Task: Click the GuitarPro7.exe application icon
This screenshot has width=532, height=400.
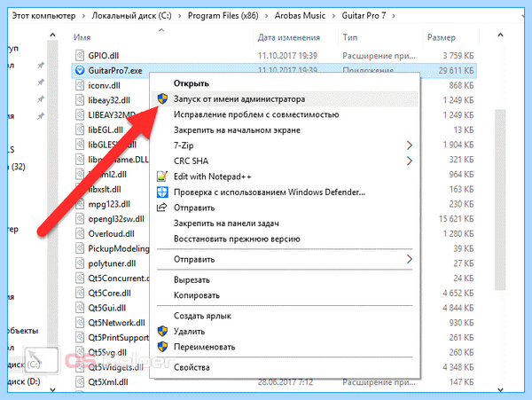Action: click(80, 70)
